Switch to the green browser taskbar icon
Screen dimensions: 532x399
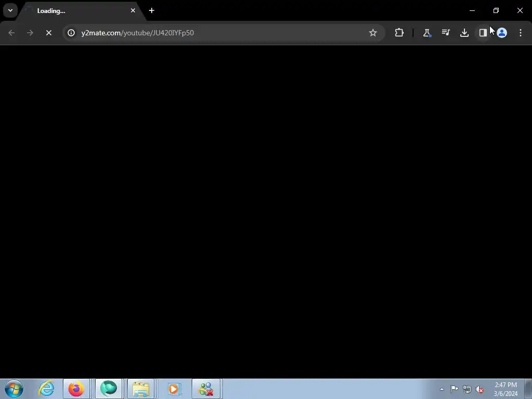point(109,389)
